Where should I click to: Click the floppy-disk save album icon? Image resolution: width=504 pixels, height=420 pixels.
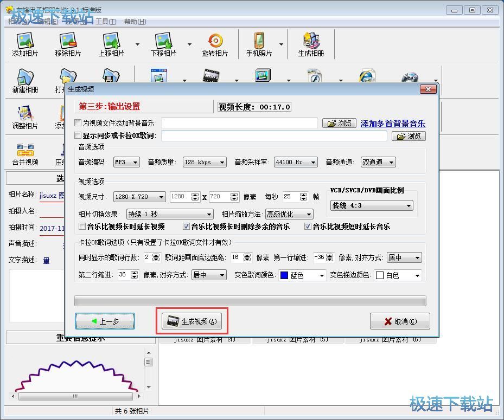(111, 75)
